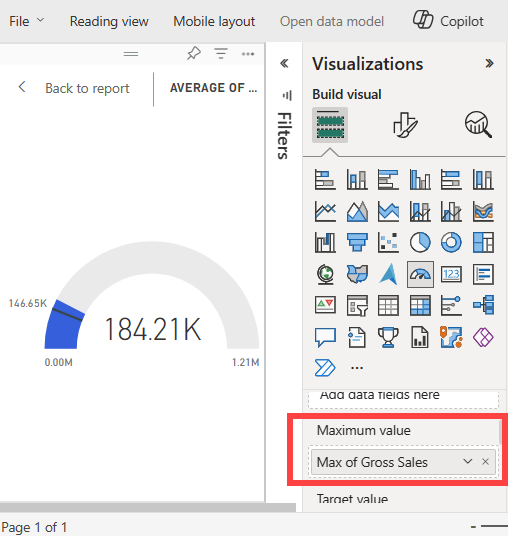Click Back to report

coord(74,88)
